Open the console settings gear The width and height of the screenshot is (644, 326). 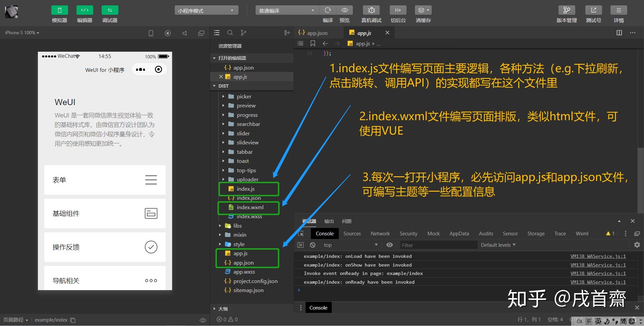pyautogui.click(x=637, y=245)
